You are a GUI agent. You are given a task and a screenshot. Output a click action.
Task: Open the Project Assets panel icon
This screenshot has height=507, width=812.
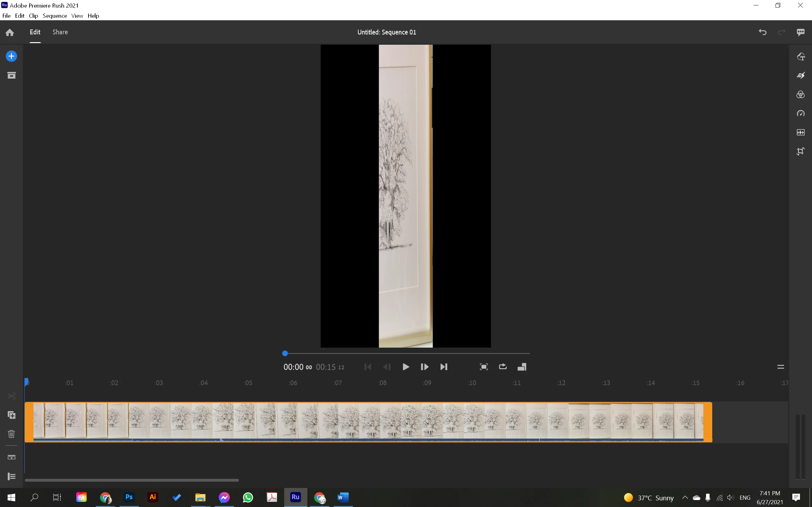(11, 75)
